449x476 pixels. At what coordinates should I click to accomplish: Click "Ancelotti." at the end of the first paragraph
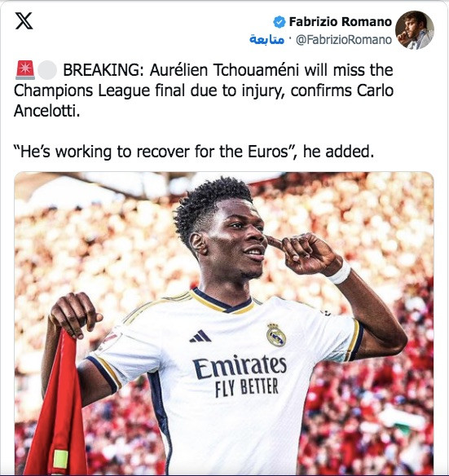[47, 111]
